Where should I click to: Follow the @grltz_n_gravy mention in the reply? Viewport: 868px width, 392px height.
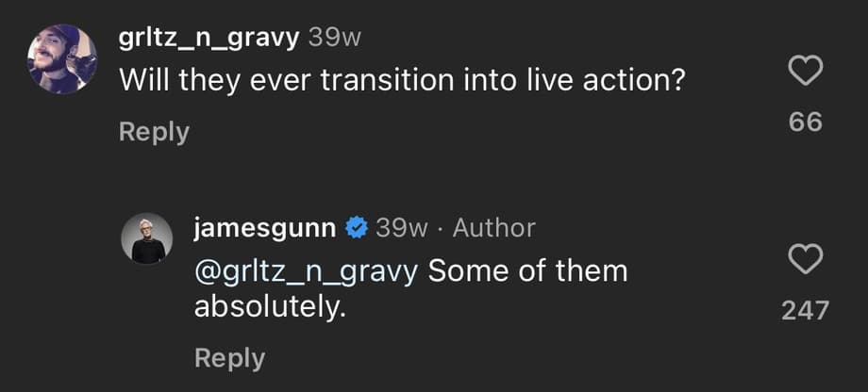point(306,271)
